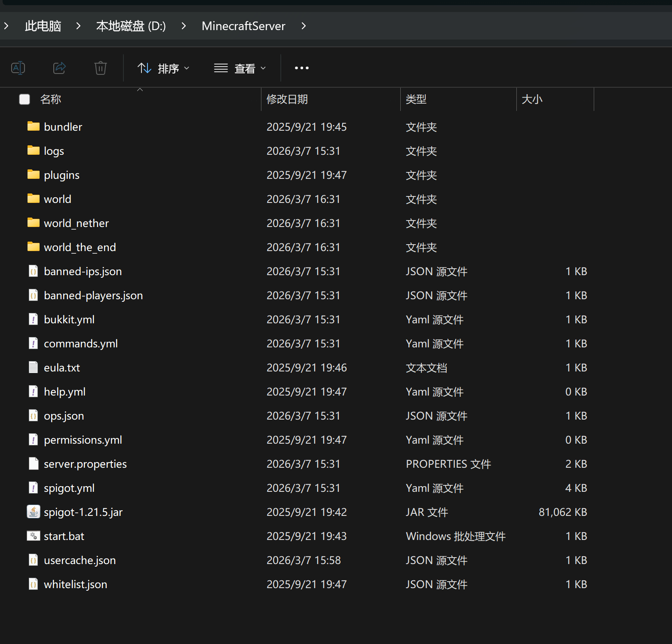Click the spigot-1.21.5.jar Java file icon
This screenshot has height=644, width=672.
coord(34,512)
